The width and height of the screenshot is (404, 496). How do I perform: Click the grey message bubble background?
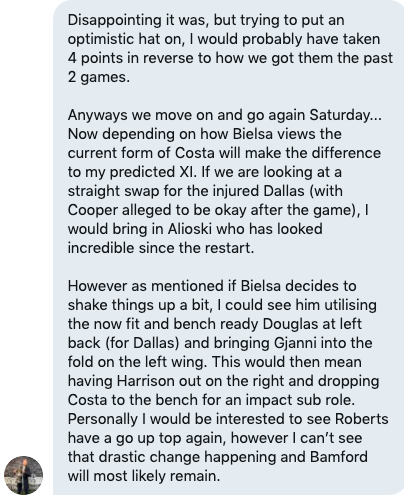[x=228, y=247]
